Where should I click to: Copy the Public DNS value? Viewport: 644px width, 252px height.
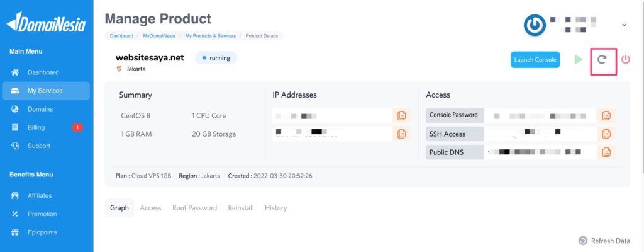click(x=606, y=152)
